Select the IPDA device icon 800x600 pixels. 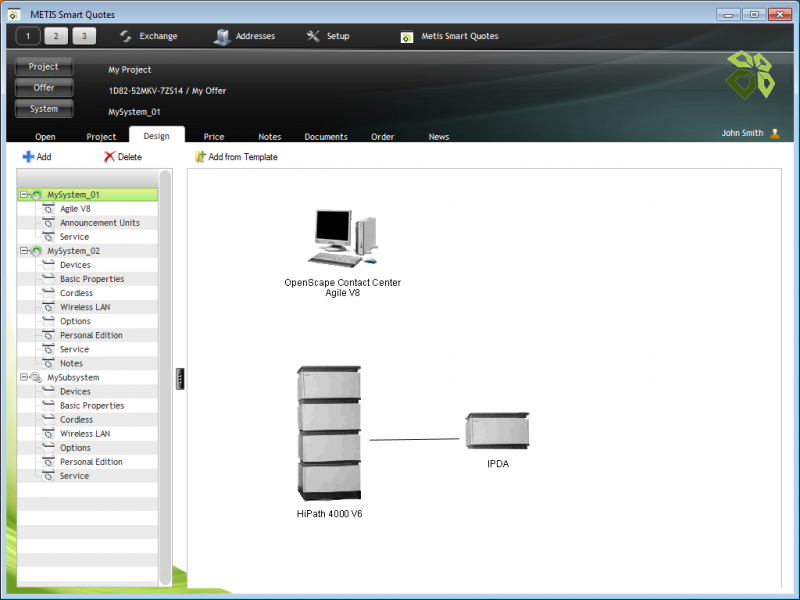point(497,432)
